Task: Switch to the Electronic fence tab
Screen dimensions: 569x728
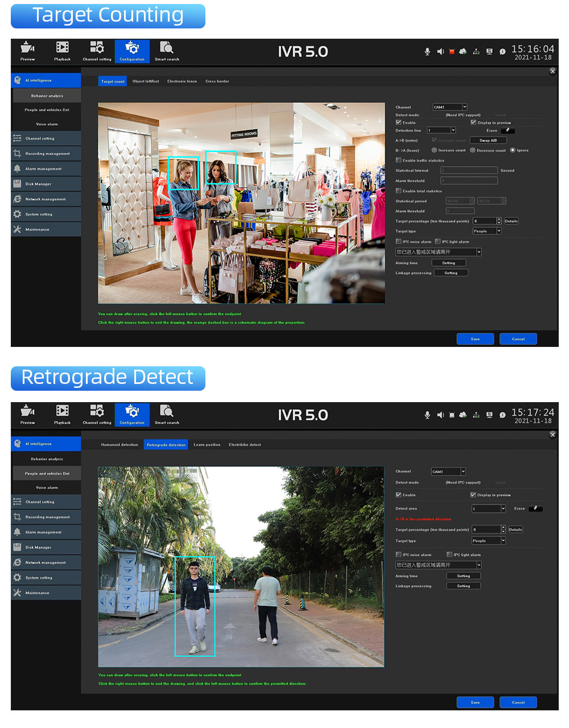Action: pyautogui.click(x=182, y=81)
